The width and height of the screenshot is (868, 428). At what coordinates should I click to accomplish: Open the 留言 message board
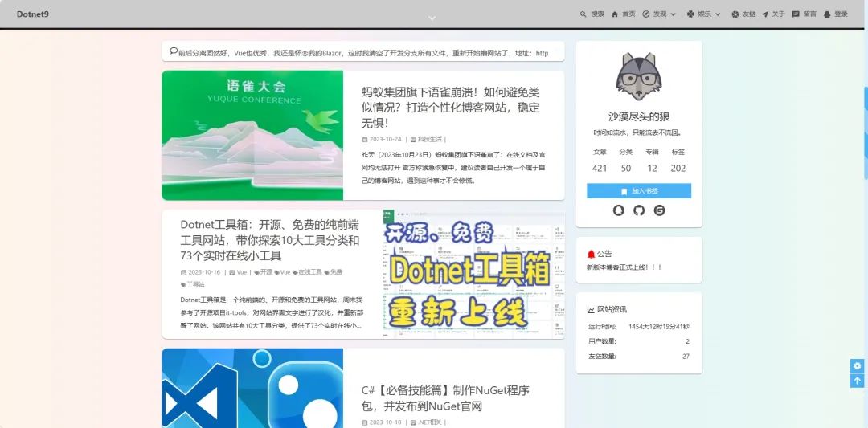tap(805, 14)
